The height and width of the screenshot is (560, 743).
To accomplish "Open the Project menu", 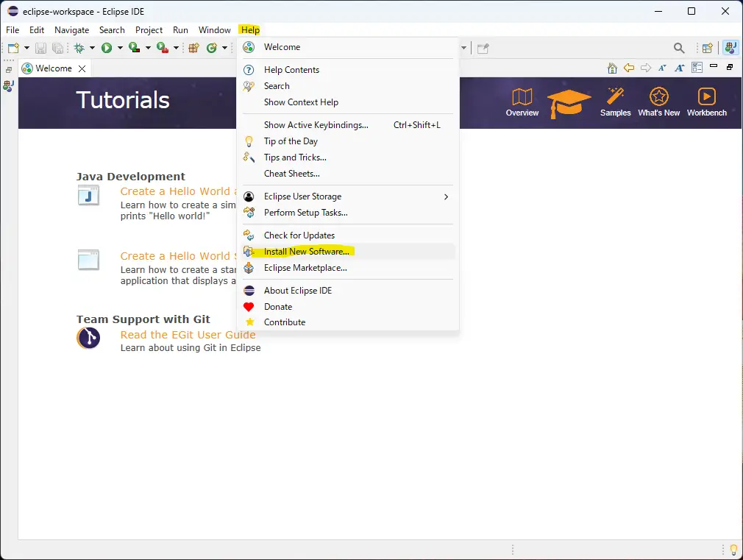I will (149, 30).
